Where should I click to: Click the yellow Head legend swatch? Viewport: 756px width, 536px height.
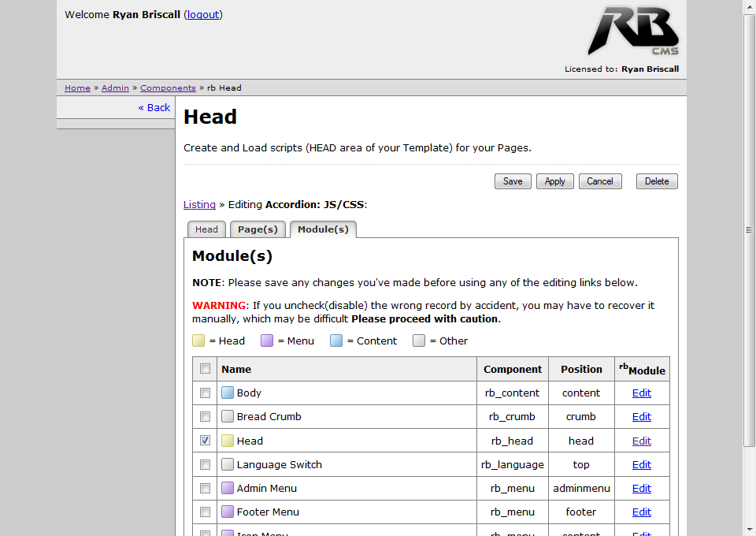(x=198, y=341)
